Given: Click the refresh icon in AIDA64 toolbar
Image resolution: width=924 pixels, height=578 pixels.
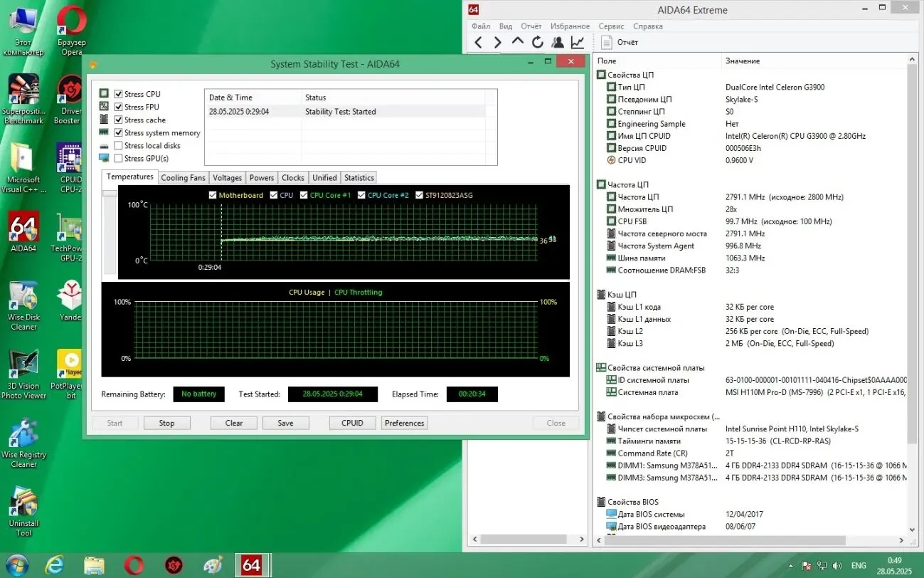Looking at the screenshot, I should 537,42.
